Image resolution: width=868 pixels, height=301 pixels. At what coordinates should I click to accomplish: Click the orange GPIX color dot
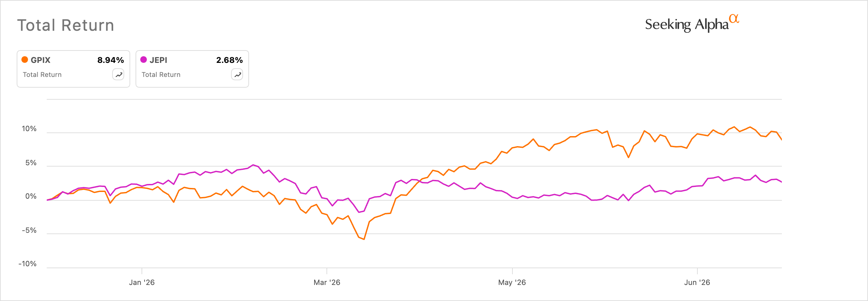(x=25, y=60)
